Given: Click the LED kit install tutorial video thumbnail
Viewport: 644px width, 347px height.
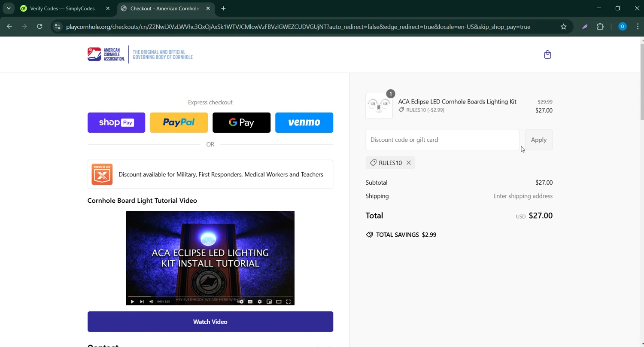Looking at the screenshot, I should 210,258.
